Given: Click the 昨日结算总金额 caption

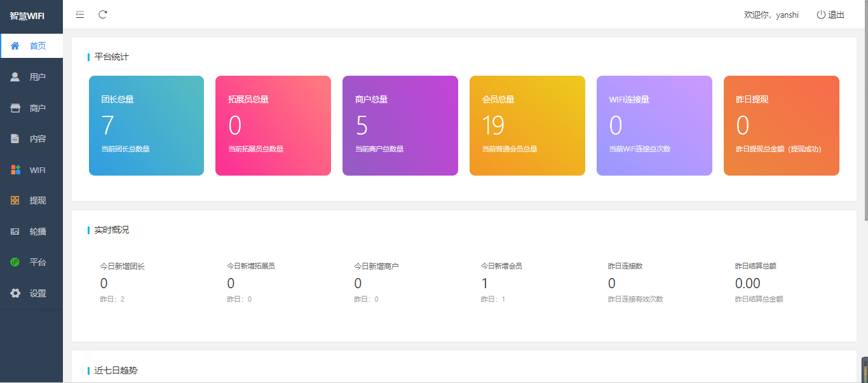Looking at the screenshot, I should click(759, 299).
